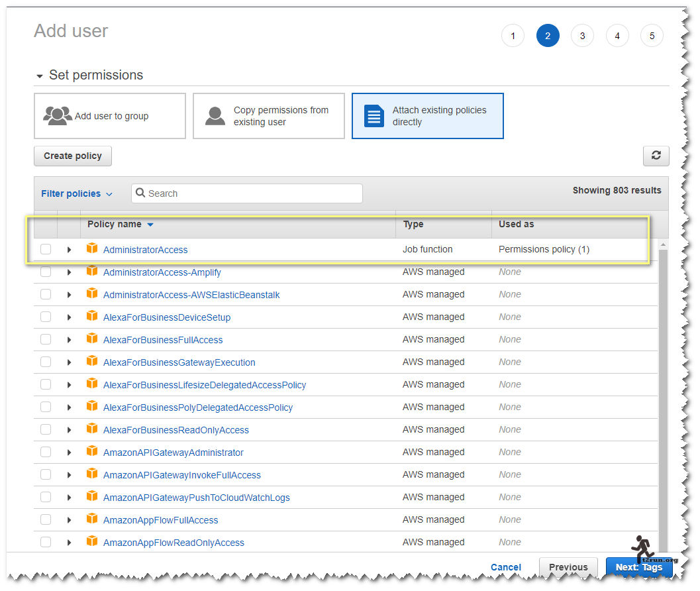Open the Filter policies dropdown

tap(76, 193)
